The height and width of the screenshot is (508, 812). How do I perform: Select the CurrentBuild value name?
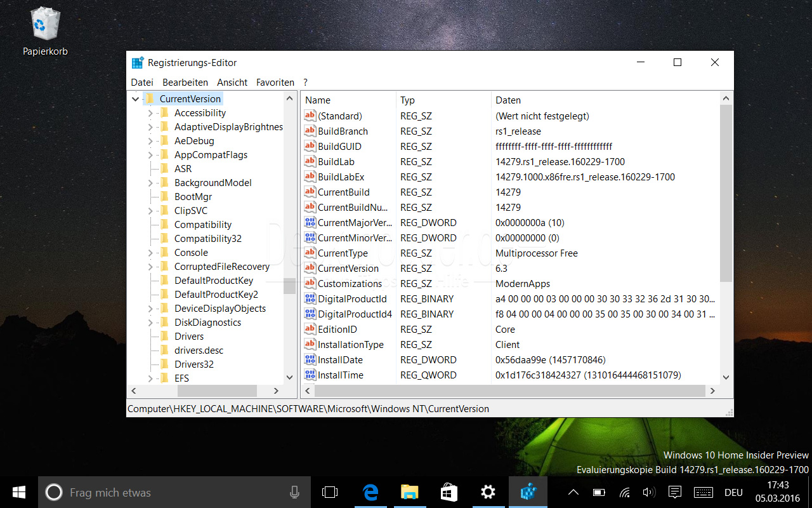coord(343,192)
